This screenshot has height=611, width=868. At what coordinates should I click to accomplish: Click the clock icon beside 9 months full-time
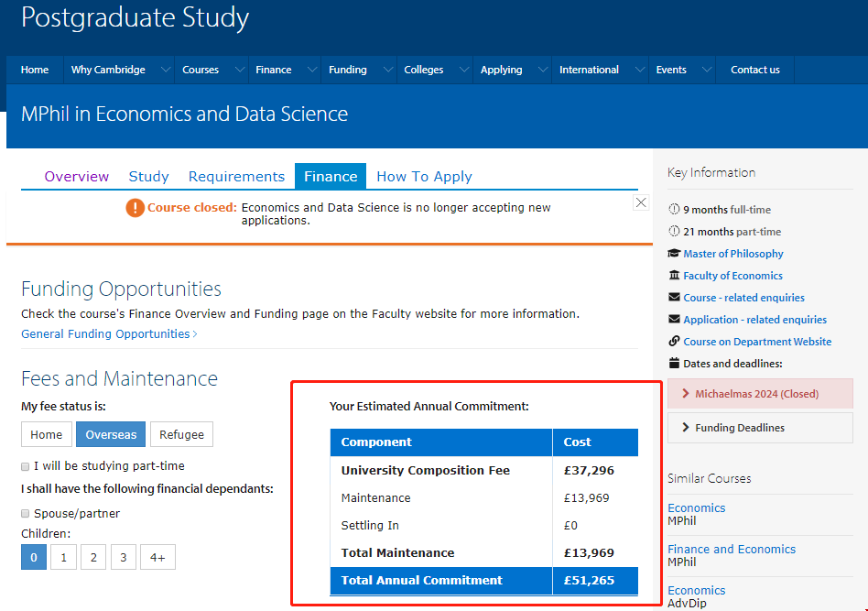tap(675, 210)
